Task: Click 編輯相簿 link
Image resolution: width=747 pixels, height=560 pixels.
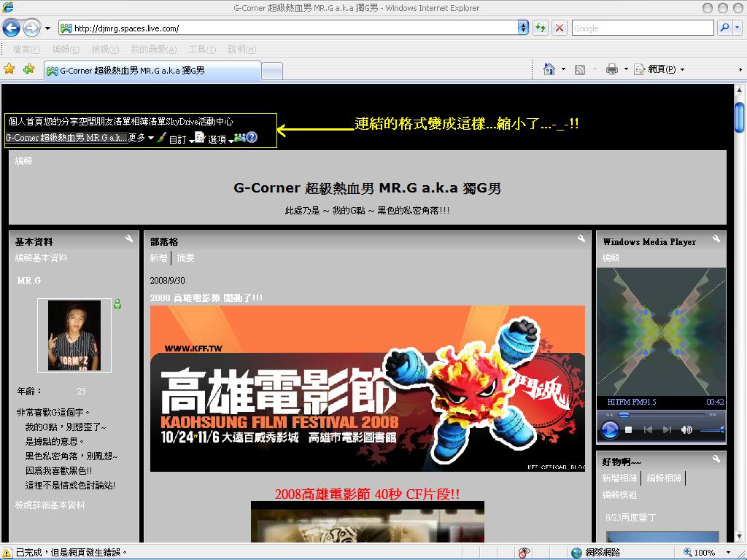Action: pos(664,478)
